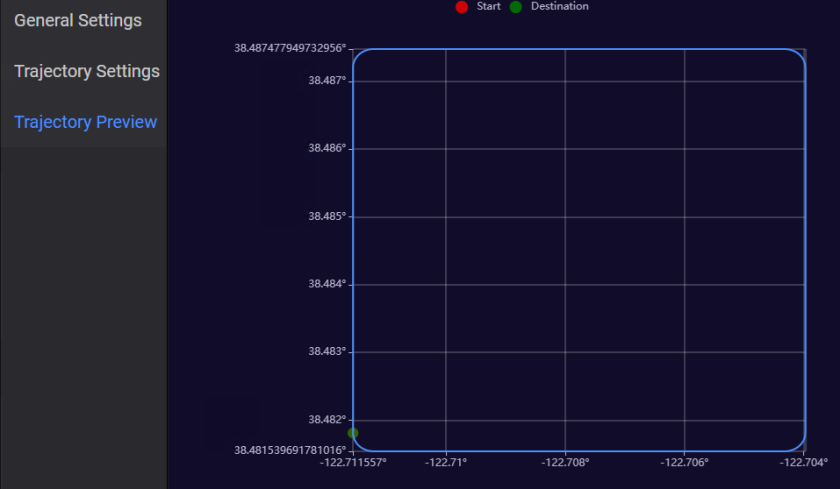Click the red Start legend dot
The image size is (840, 489).
click(461, 7)
